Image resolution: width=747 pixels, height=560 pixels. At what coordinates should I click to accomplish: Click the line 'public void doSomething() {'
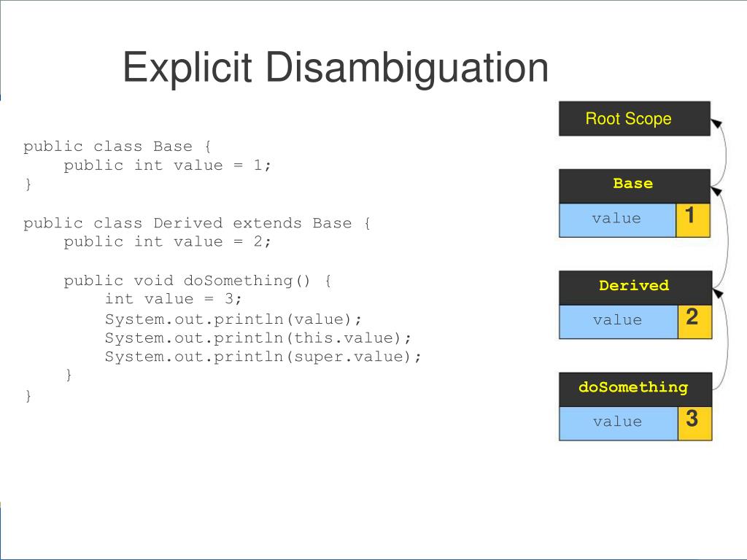tap(198, 281)
